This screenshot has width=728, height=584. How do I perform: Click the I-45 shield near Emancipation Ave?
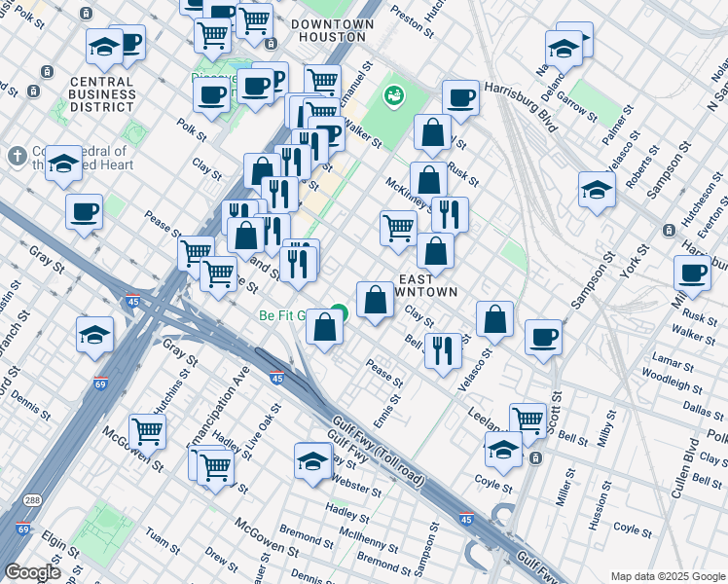(x=276, y=377)
